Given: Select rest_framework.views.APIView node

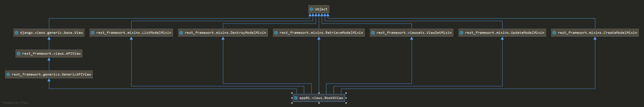Looking at the screenshot, I should (49, 53).
